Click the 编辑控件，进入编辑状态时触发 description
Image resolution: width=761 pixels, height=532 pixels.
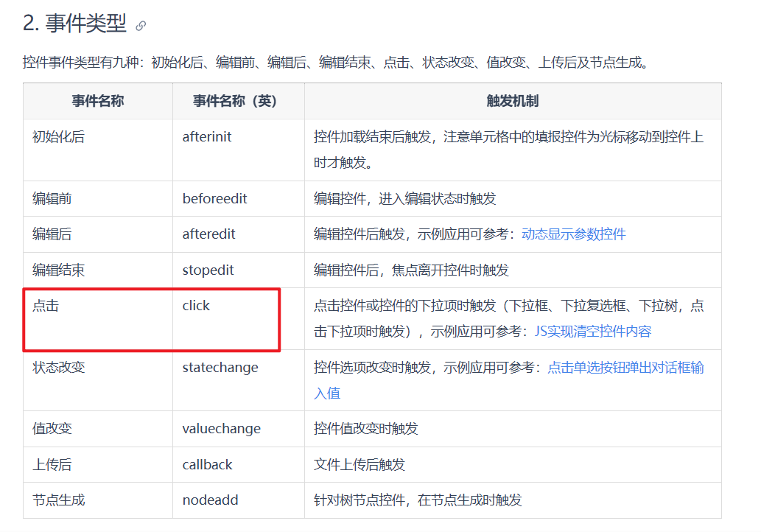click(404, 198)
